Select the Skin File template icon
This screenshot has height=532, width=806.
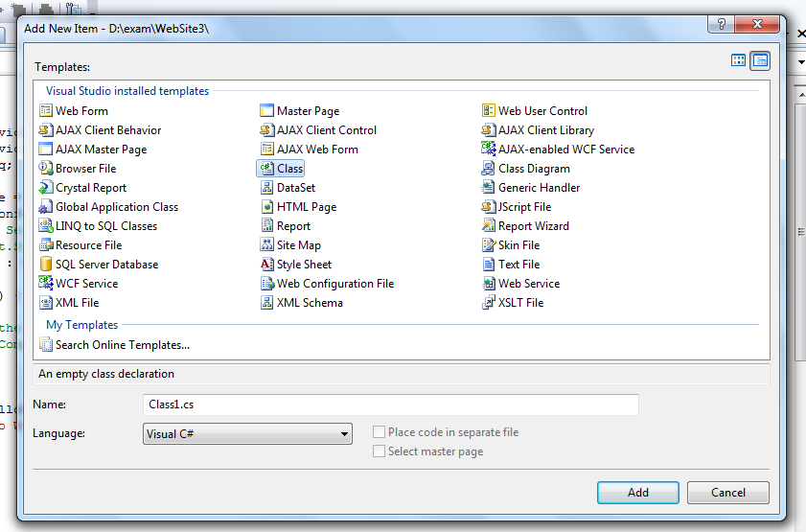(x=489, y=245)
